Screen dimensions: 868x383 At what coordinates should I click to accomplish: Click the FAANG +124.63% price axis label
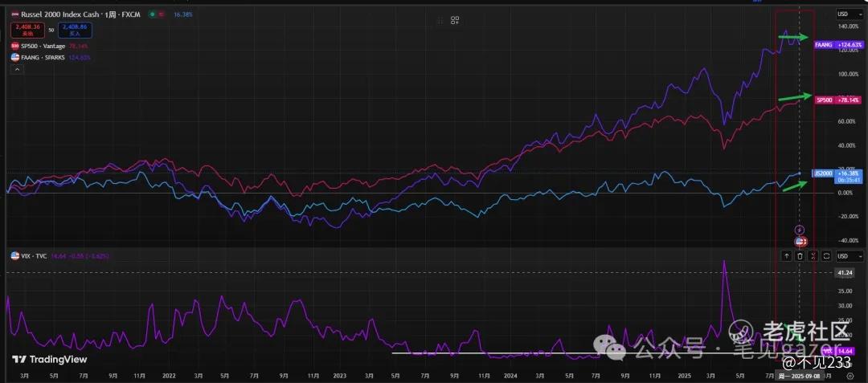click(840, 45)
